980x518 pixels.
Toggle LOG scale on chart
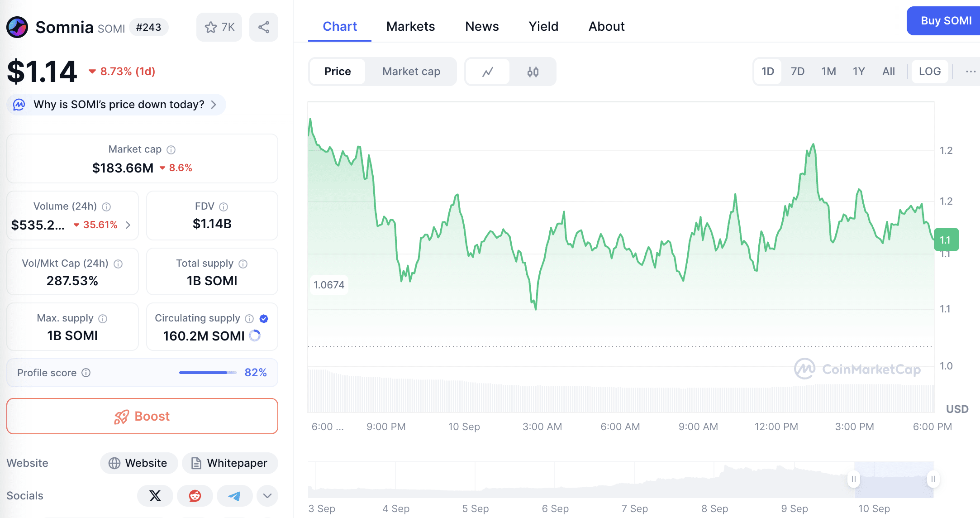(x=930, y=72)
